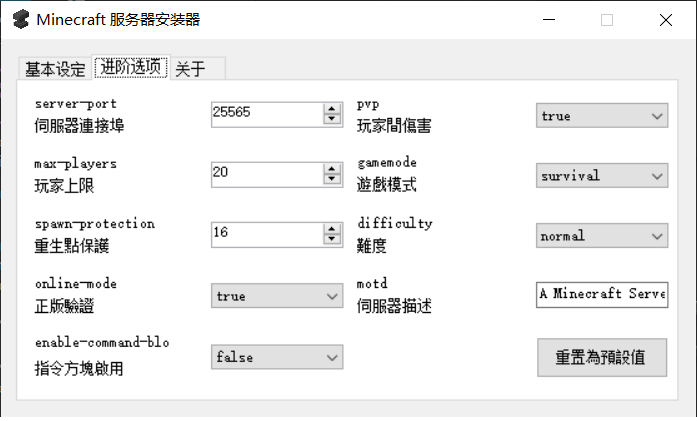Select the 进阶选项 tab
The image size is (697, 421).
tap(131, 67)
